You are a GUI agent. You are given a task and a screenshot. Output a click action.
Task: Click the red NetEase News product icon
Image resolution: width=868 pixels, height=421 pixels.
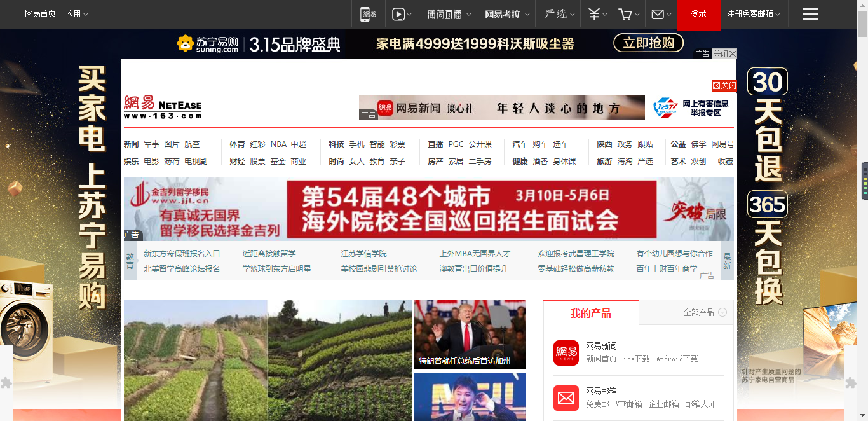pos(566,352)
